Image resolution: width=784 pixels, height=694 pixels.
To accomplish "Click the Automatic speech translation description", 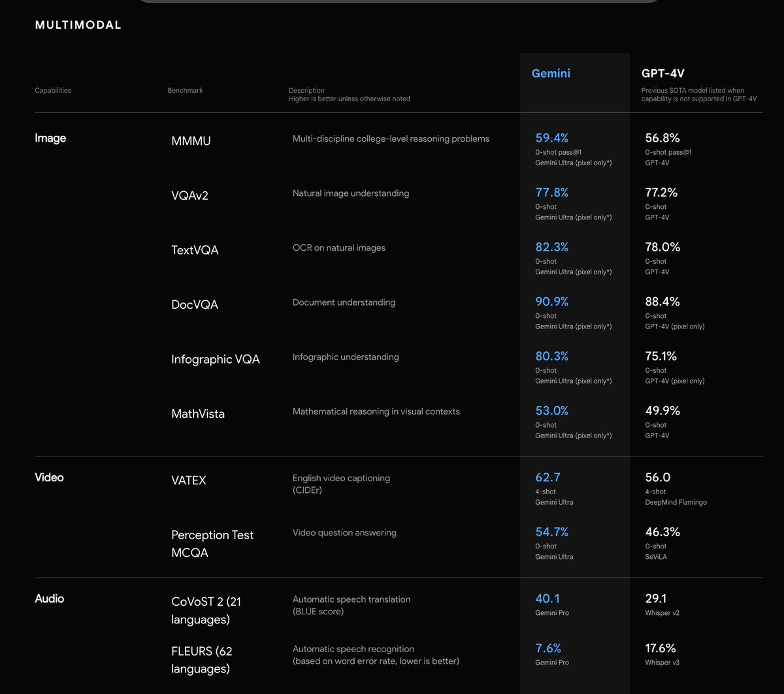I will click(351, 605).
